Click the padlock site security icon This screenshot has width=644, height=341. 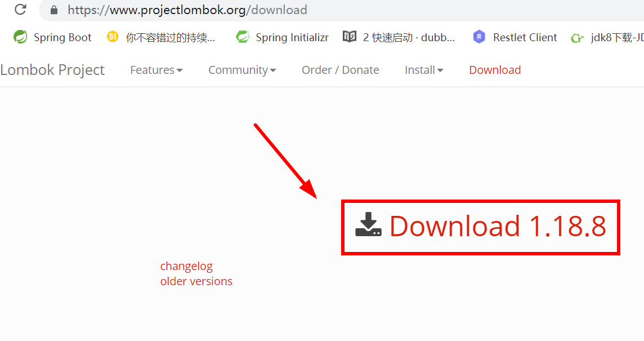pyautogui.click(x=54, y=10)
